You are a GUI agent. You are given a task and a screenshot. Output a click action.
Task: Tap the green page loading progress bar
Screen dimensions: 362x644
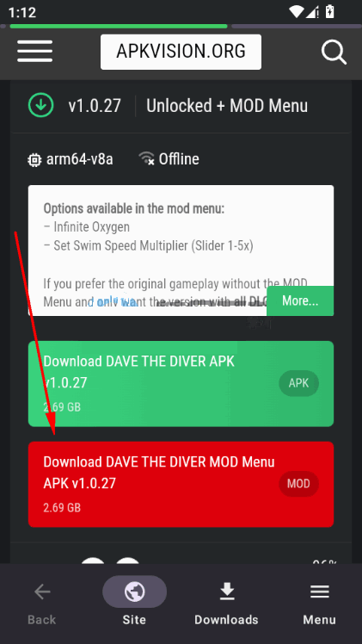[119, 27]
